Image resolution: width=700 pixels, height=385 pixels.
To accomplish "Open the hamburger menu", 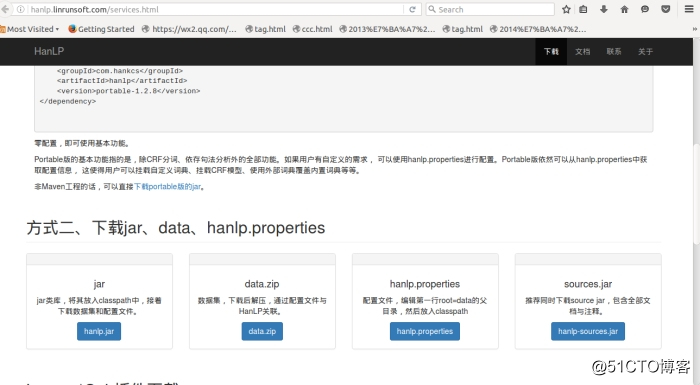I will click(689, 9).
